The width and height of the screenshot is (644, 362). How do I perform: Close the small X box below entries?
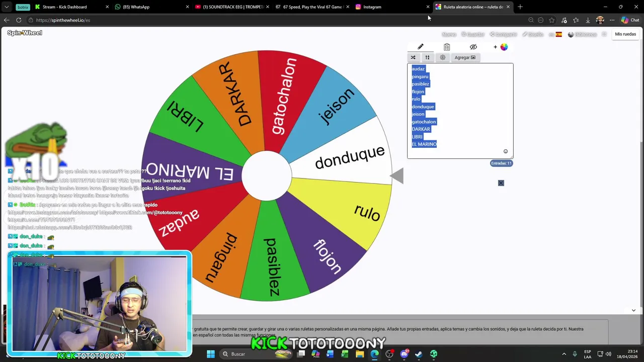[x=501, y=183]
